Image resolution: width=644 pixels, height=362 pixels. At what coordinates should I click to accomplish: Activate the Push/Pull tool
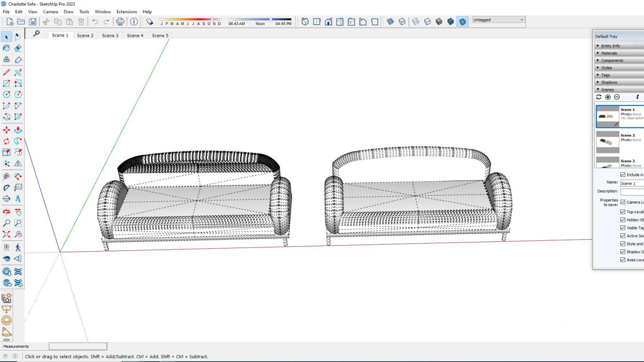(18, 130)
